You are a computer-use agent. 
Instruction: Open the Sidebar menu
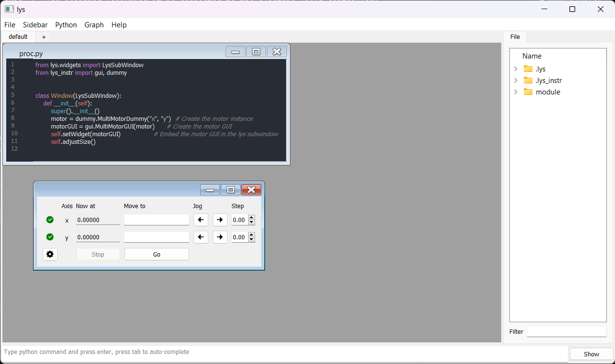coord(35,25)
